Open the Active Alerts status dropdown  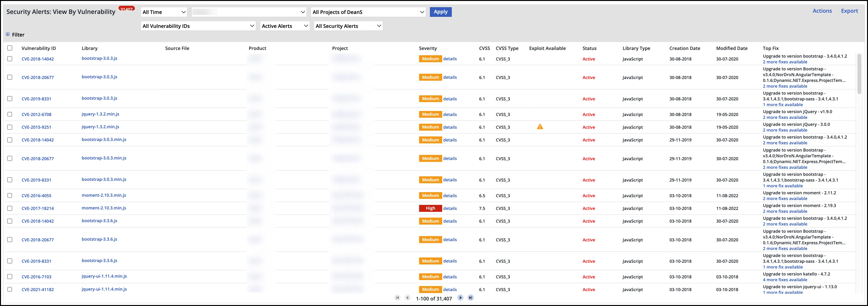click(284, 26)
